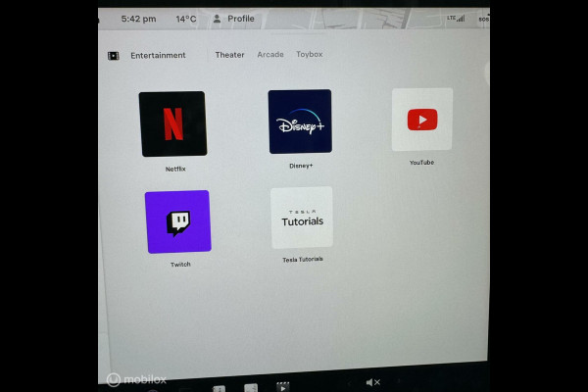Launch the Disney+ app

click(300, 122)
